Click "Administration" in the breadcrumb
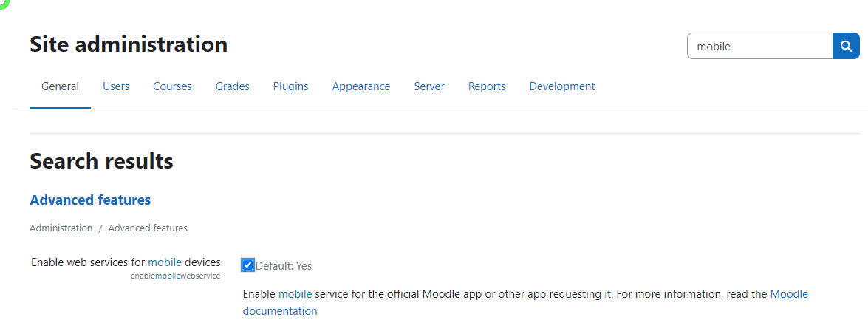The image size is (868, 323). tap(61, 228)
